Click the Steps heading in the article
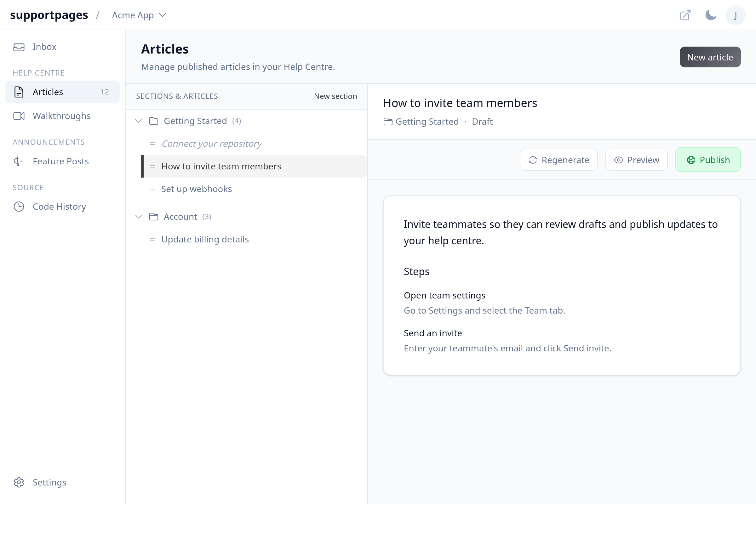This screenshot has height=534, width=756. click(x=416, y=272)
